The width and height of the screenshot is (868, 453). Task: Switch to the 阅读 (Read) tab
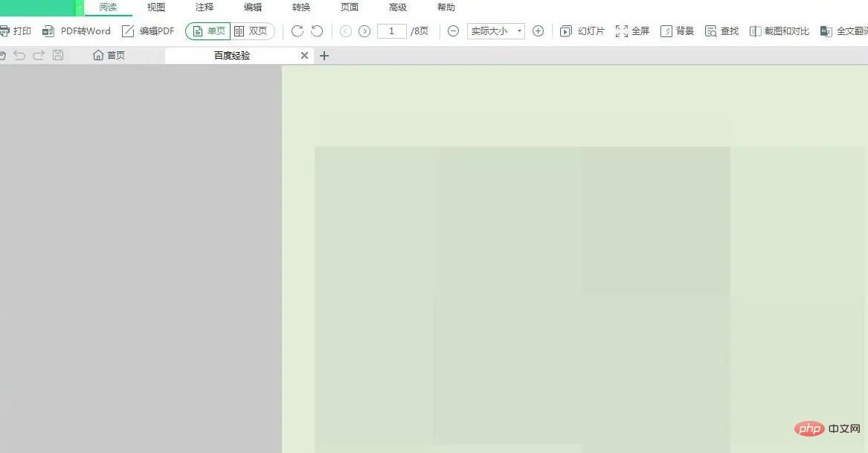coord(108,7)
